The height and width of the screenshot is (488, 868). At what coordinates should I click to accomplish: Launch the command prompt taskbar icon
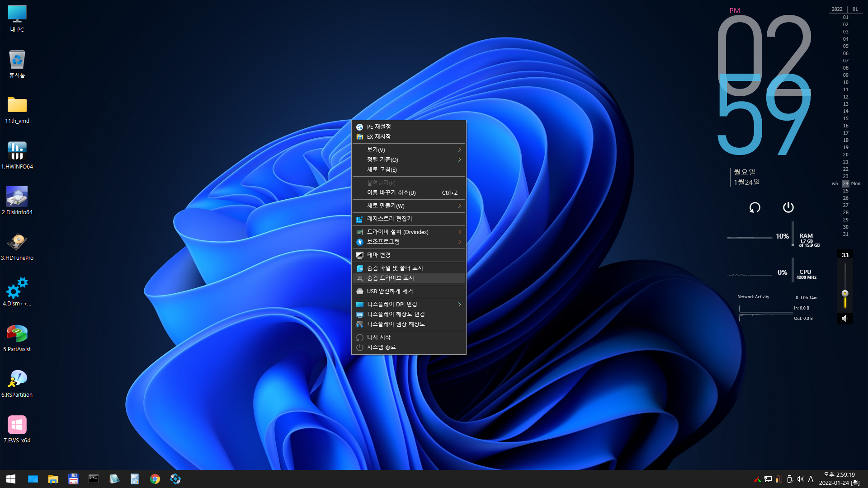pyautogui.click(x=94, y=479)
